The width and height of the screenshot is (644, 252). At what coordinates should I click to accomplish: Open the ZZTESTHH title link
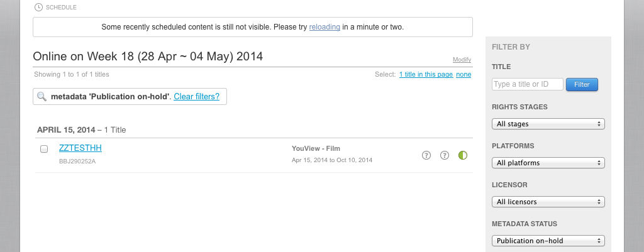[80, 148]
